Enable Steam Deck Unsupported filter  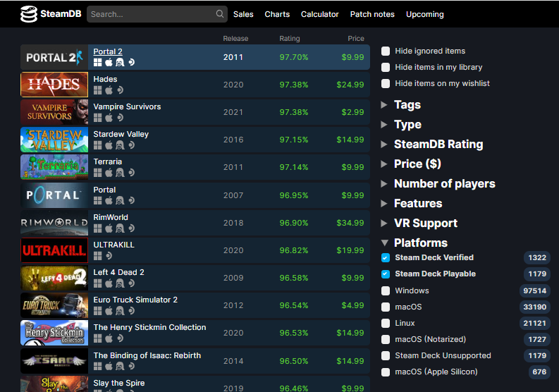click(386, 355)
